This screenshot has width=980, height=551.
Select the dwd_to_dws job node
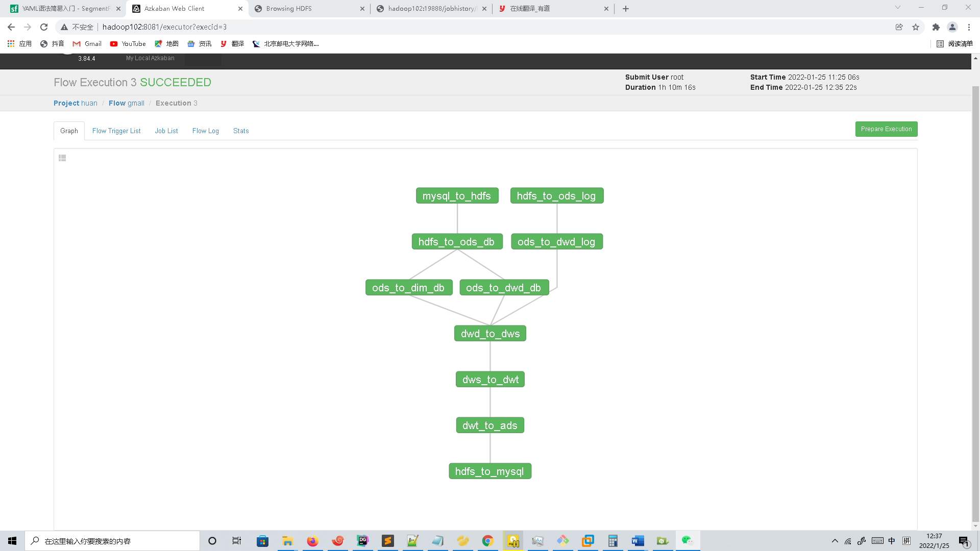click(490, 334)
